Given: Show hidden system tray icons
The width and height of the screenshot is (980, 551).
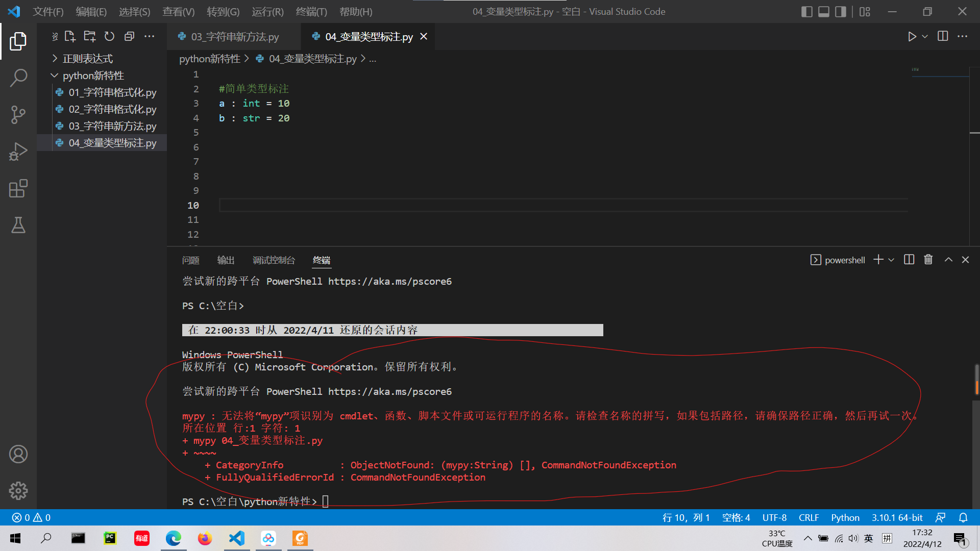Looking at the screenshot, I should (807, 538).
